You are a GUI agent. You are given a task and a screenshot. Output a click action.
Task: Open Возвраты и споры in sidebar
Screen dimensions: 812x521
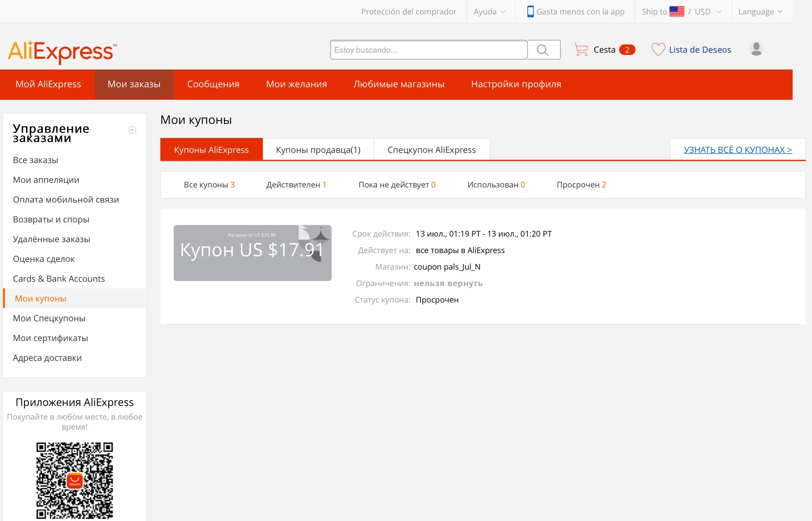51,219
